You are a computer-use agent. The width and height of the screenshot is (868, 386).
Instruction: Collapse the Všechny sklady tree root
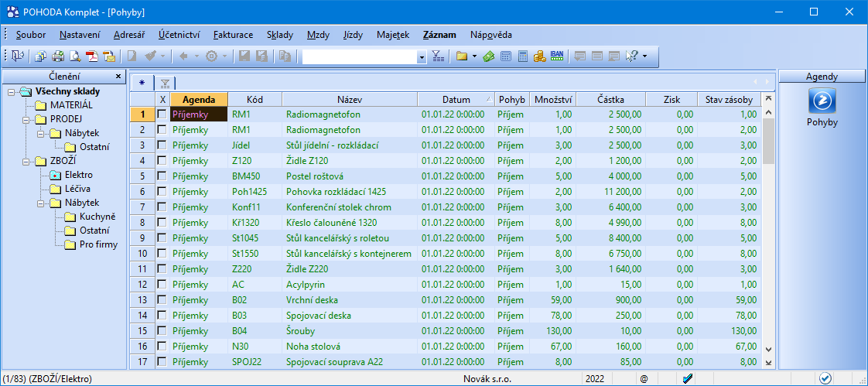pyautogui.click(x=12, y=91)
